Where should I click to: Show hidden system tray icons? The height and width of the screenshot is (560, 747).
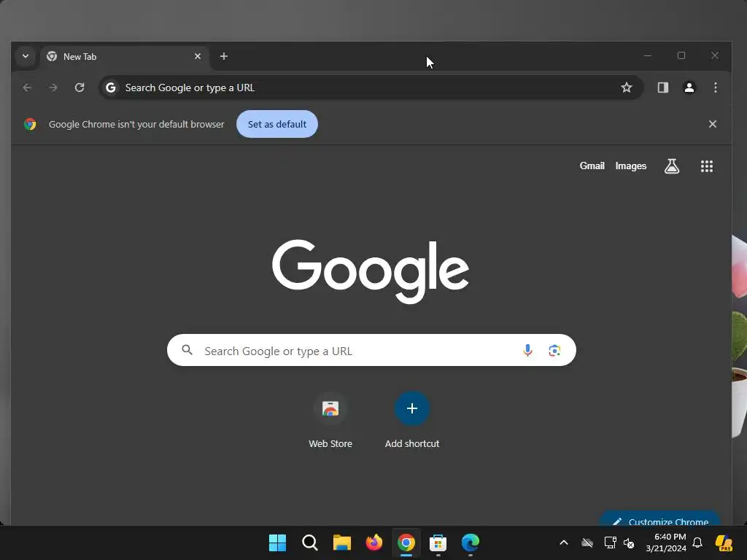(564, 542)
